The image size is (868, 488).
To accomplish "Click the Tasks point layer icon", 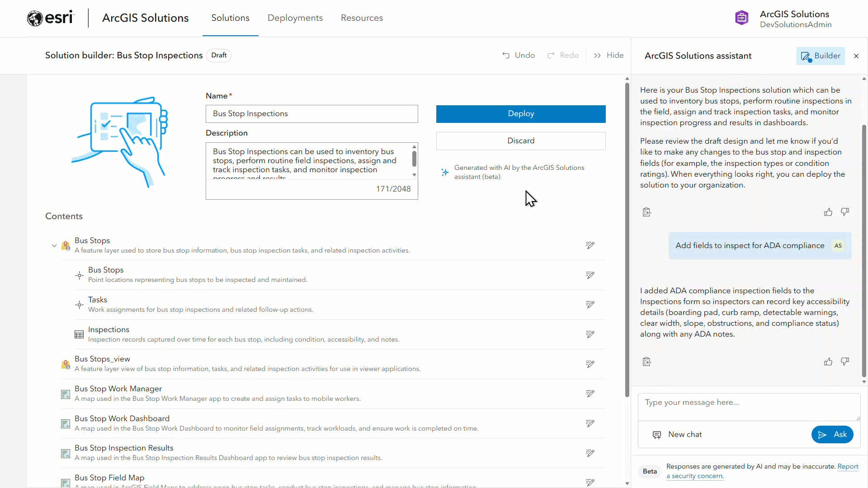I will coord(79,305).
